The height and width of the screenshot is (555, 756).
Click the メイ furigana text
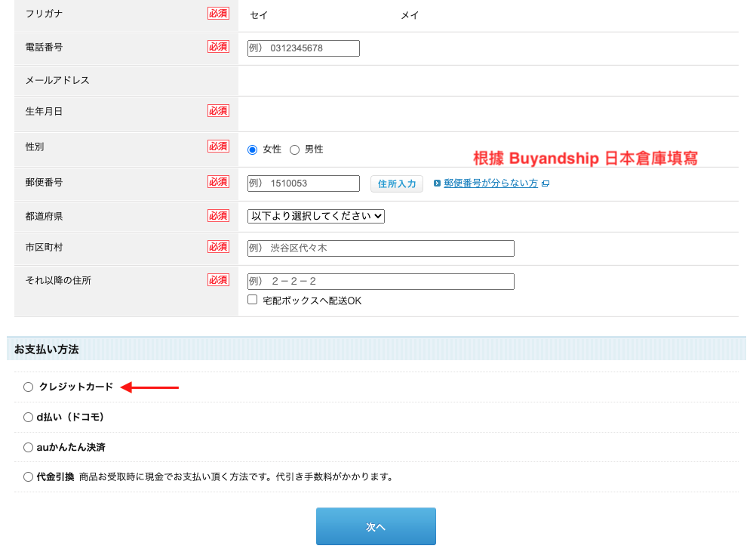pos(410,15)
